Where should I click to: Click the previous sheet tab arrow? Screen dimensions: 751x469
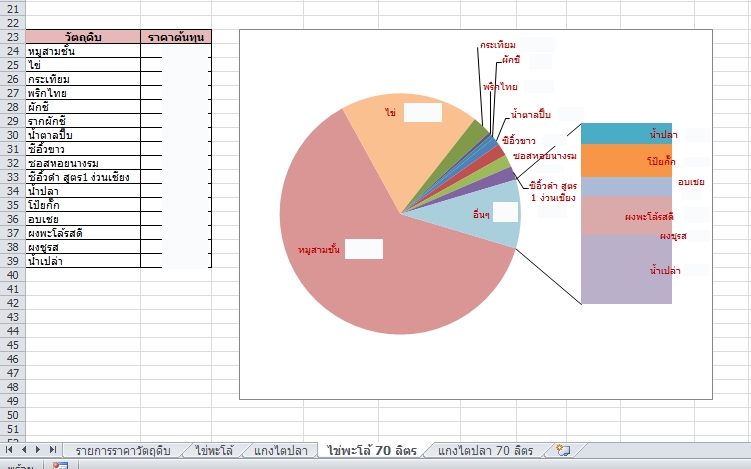(x=23, y=449)
